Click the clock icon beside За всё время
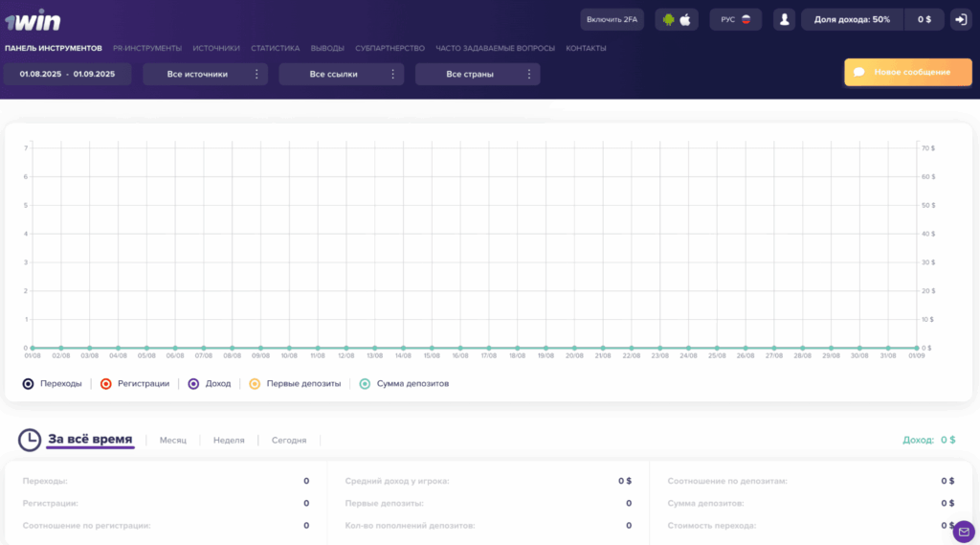 pos(30,440)
